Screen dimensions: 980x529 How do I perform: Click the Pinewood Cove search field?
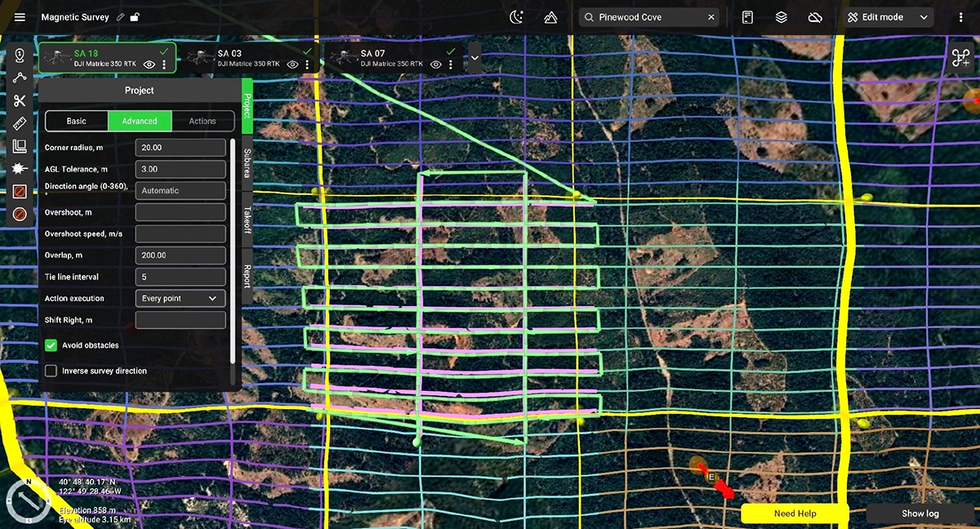coord(650,17)
